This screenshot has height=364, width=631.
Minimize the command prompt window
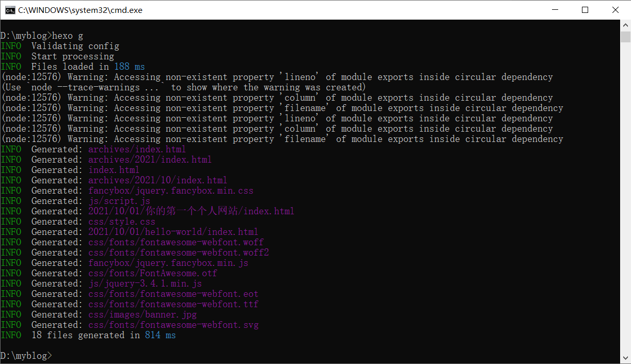coord(555,10)
